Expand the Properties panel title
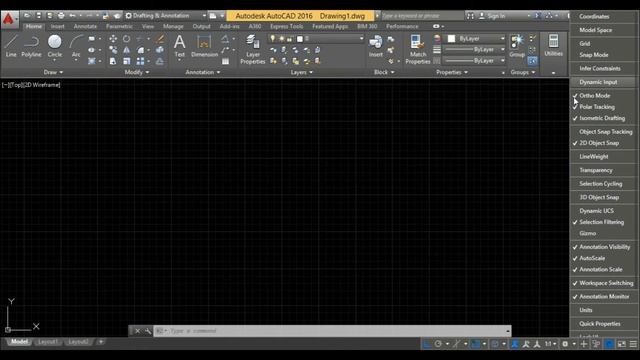640x360 pixels. pyautogui.click(x=451, y=72)
